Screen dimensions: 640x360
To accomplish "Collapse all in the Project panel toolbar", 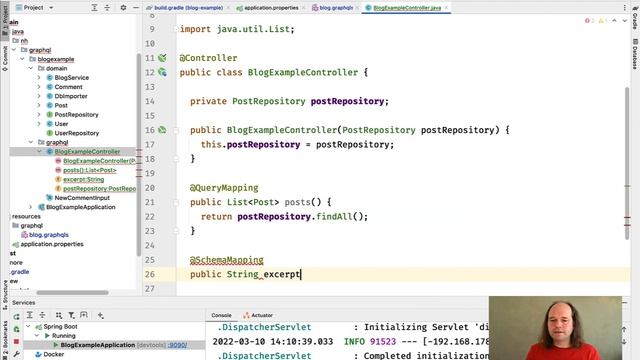I will coord(107,7).
